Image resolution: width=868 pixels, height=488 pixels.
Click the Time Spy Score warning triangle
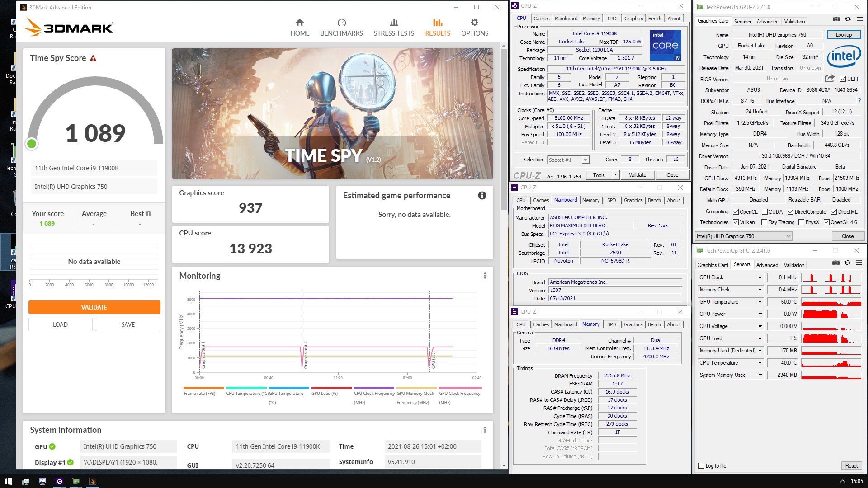93,58
